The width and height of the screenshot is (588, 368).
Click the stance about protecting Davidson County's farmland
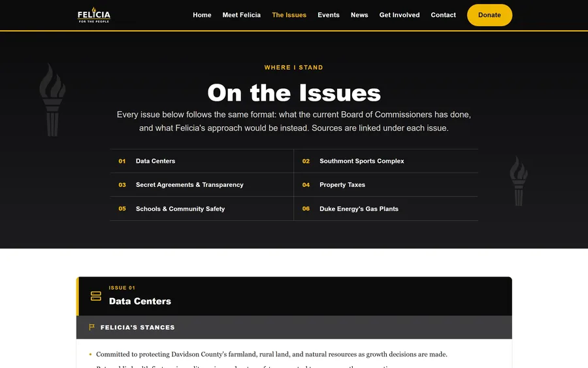[272, 354]
